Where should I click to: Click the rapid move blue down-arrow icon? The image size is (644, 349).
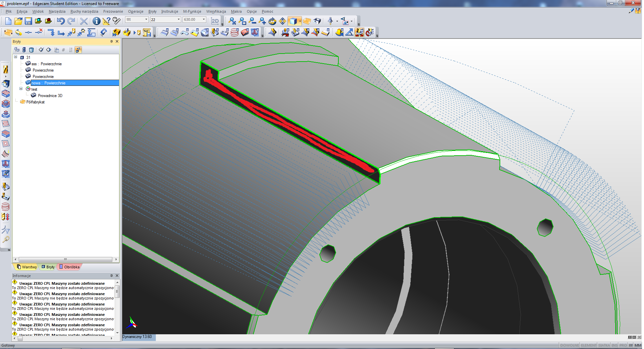[51, 32]
